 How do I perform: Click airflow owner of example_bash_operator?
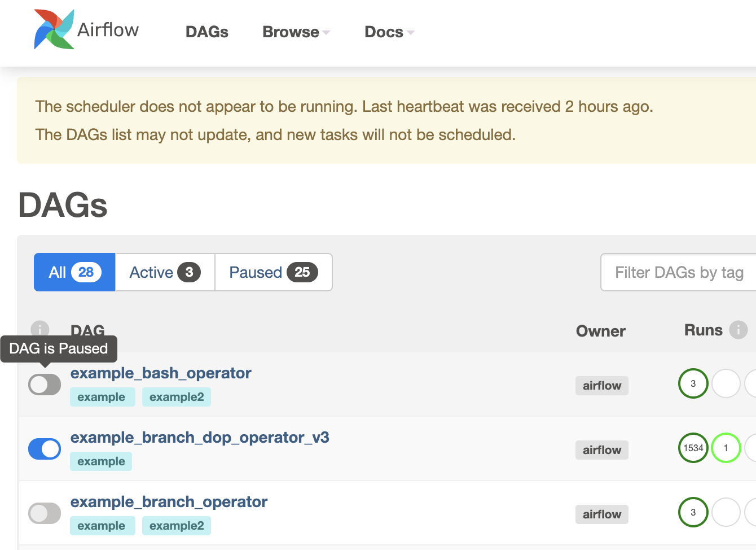pos(602,386)
